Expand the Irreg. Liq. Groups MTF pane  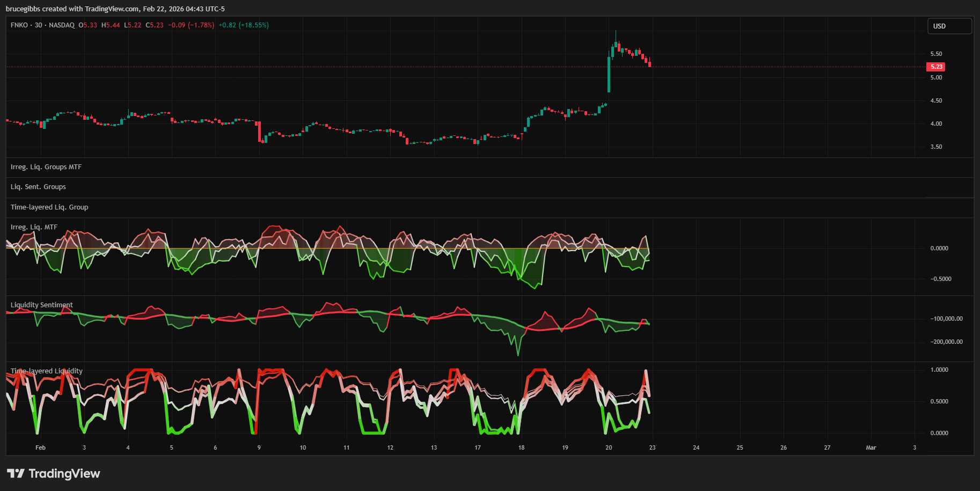(46, 167)
